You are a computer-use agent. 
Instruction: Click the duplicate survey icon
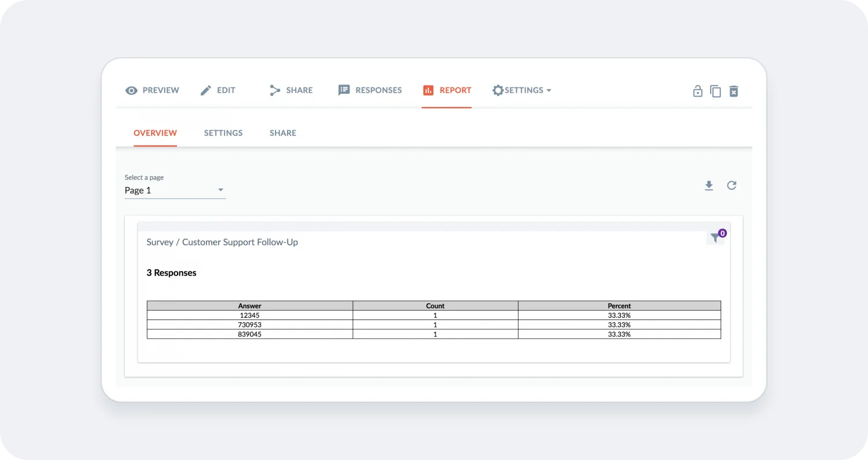[x=716, y=91]
